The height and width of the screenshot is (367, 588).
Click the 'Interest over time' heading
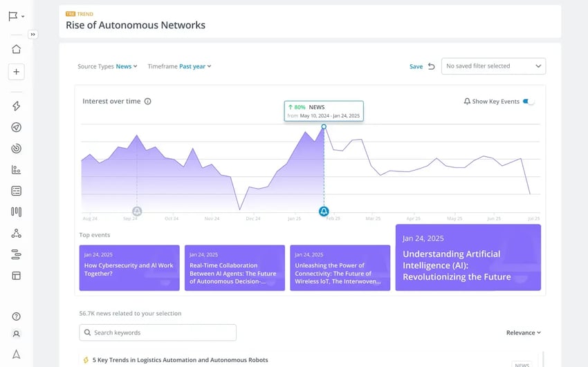111,101
